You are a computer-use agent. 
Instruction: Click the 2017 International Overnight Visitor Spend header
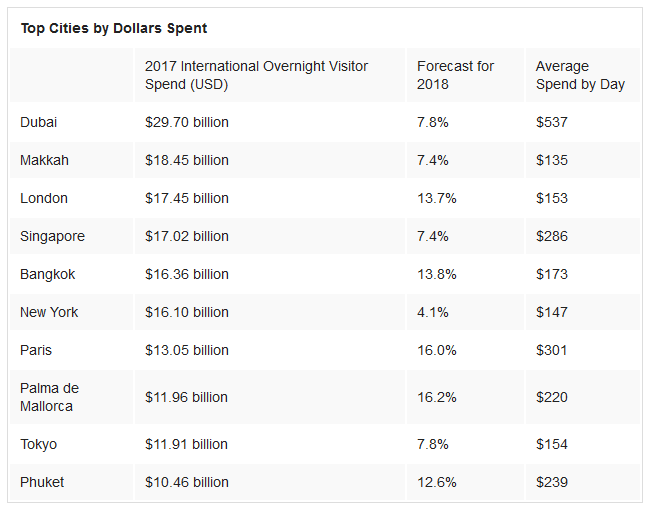click(x=256, y=75)
